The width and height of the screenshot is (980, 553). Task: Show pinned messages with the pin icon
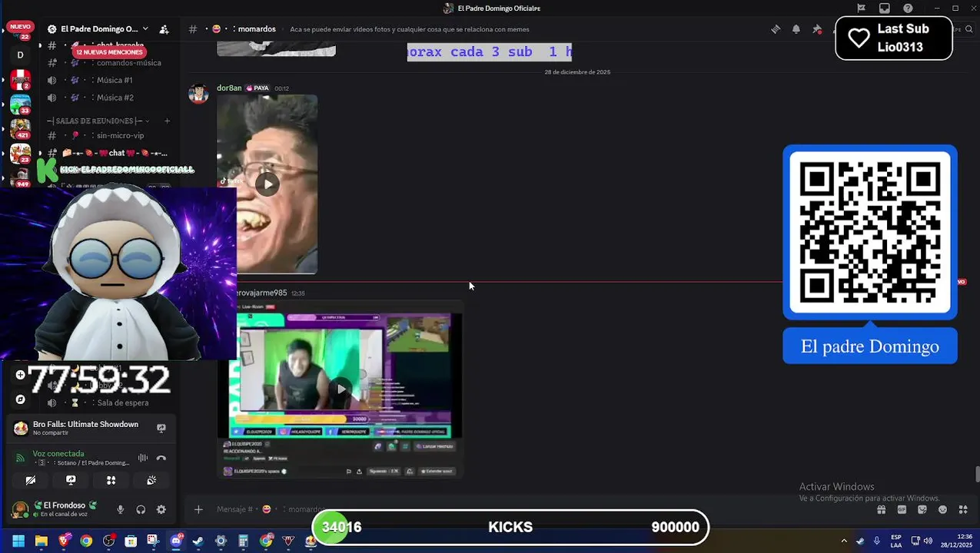coord(817,29)
